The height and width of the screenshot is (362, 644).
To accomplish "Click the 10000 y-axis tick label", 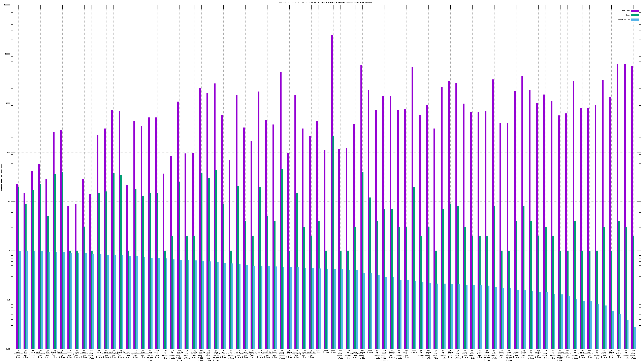I will click(x=8, y=54).
